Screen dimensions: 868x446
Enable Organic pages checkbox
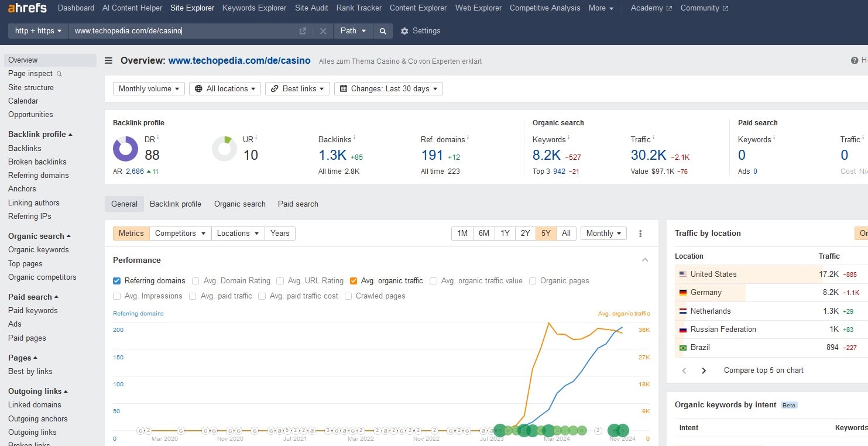tap(533, 281)
